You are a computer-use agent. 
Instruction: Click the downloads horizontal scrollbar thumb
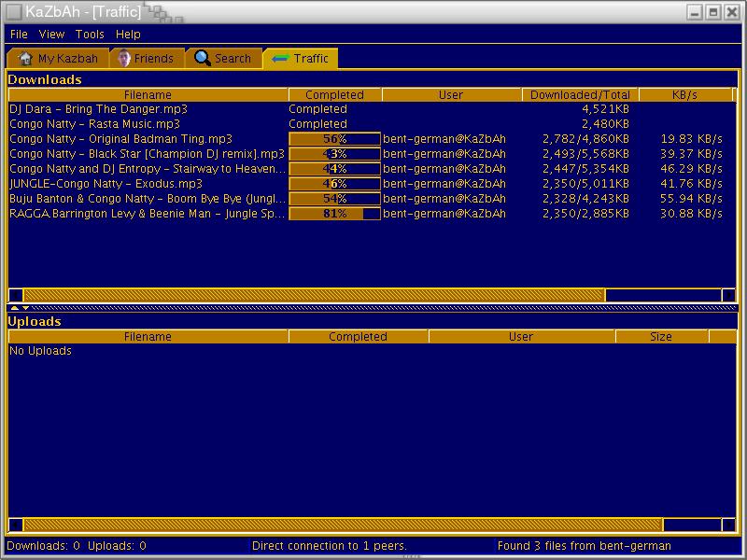(x=315, y=295)
